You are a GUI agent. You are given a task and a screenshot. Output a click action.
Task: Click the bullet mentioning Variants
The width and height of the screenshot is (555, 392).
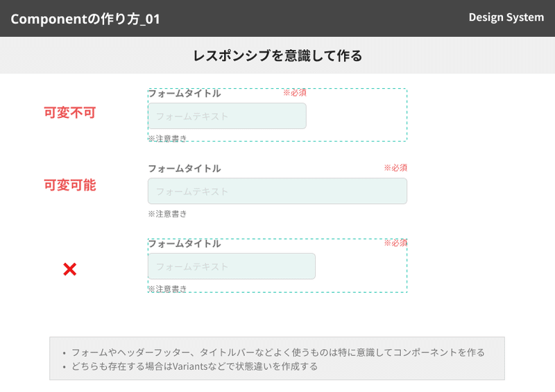tap(190, 366)
